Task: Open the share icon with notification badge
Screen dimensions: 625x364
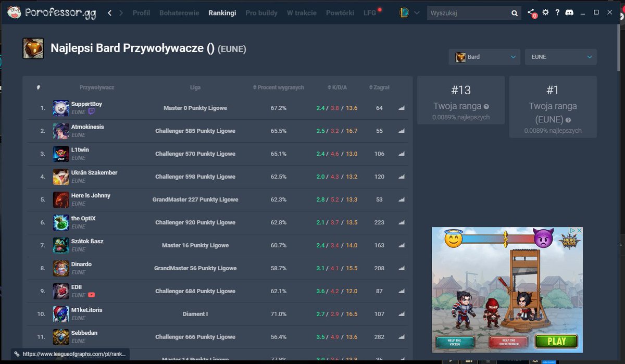Action: [x=531, y=13]
